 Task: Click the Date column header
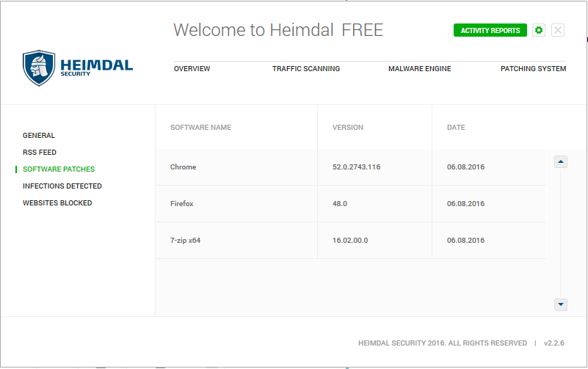(x=456, y=128)
